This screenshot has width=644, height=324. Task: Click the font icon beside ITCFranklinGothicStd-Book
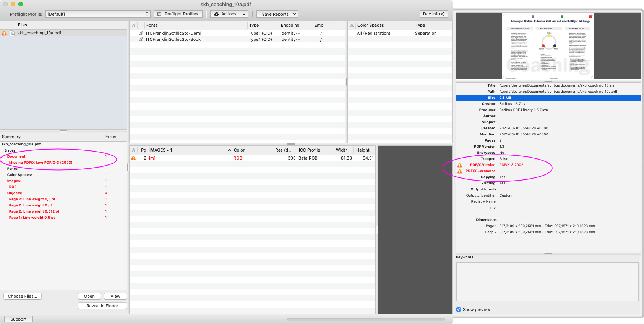[141, 40]
